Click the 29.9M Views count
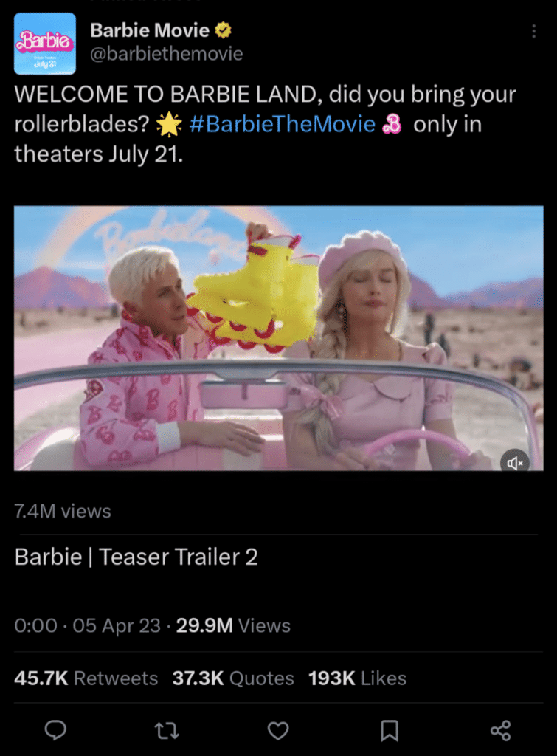The height and width of the screenshot is (756, 557). tap(233, 626)
